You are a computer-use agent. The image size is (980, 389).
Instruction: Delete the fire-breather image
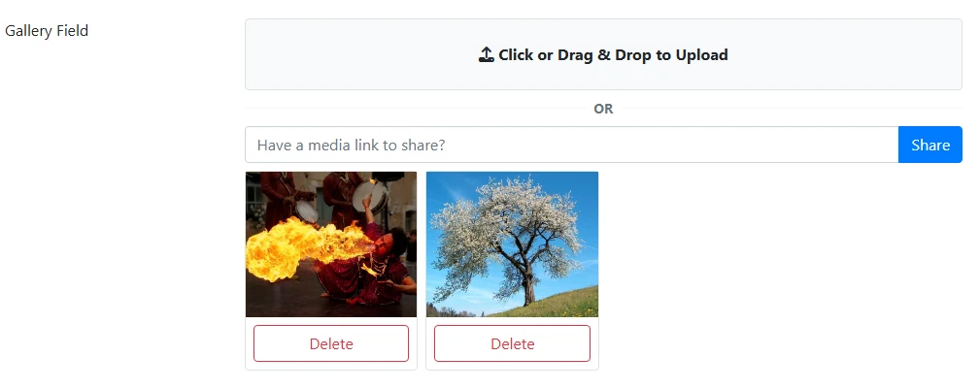[x=331, y=343]
